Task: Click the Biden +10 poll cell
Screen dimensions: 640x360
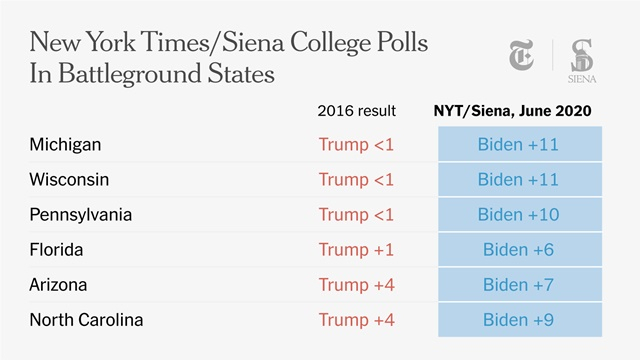Action: tap(520, 214)
